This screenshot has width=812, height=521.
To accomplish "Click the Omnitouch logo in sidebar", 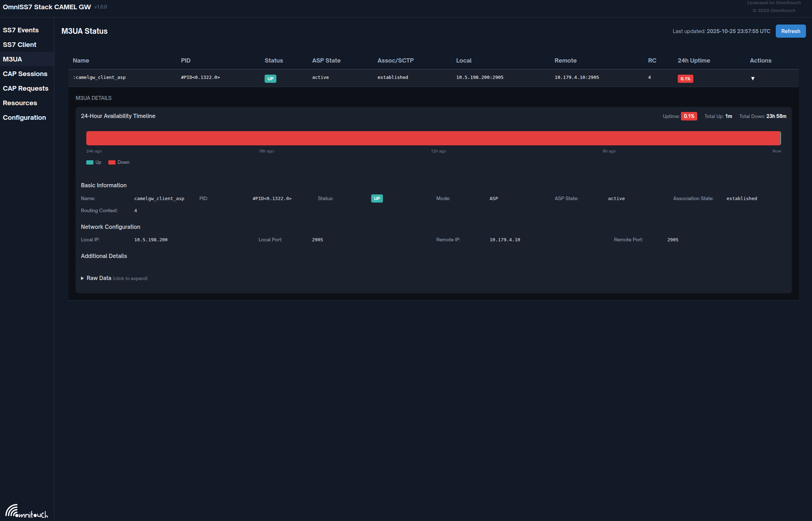I will 27,511.
